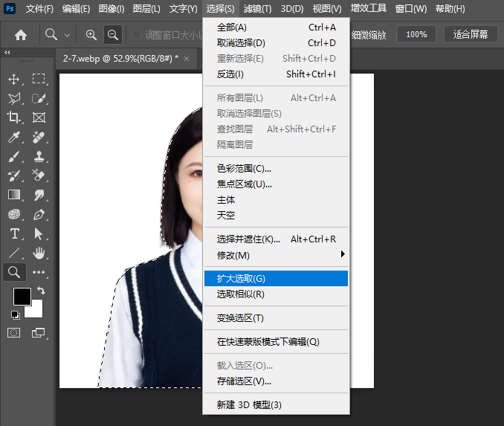Choose 反选(I) menu item
The image size is (504, 426).
pos(276,74)
